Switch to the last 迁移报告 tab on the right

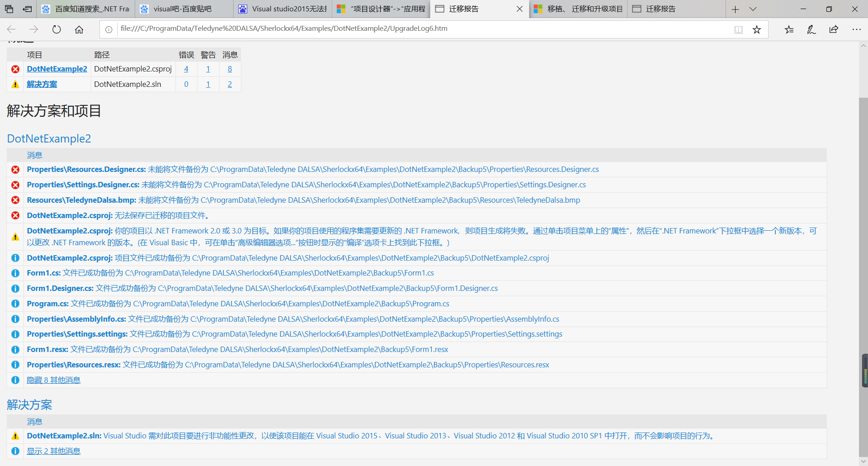pyautogui.click(x=676, y=9)
